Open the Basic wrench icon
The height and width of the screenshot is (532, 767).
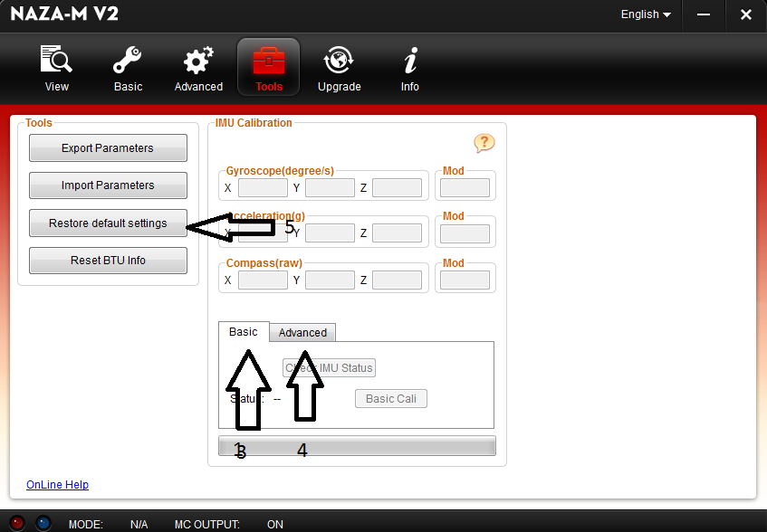tap(128, 60)
